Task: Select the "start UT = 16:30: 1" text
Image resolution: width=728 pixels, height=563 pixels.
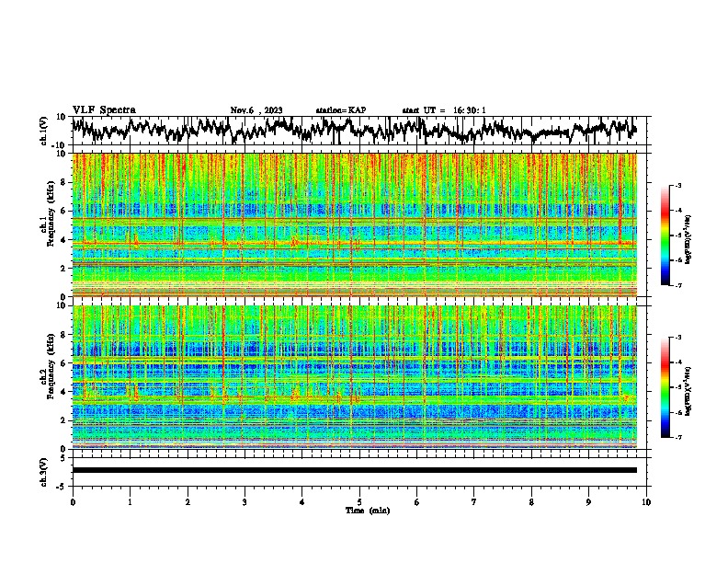Action: click(444, 110)
